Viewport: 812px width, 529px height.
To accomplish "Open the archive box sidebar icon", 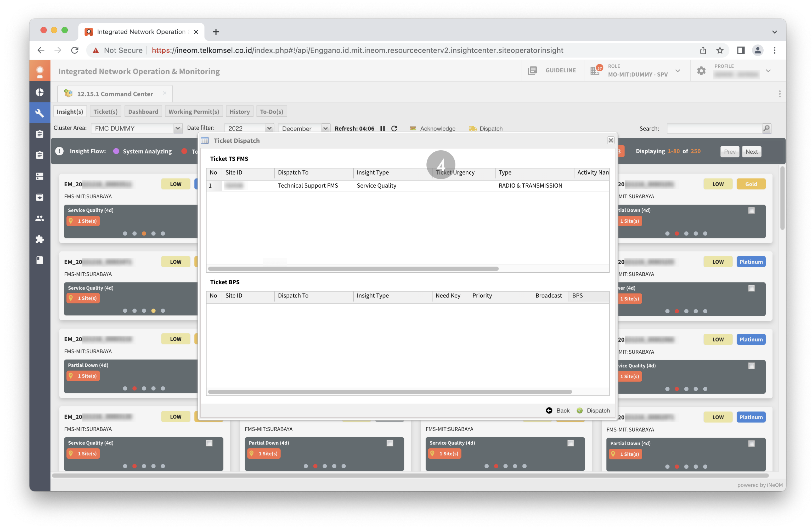I will pos(40,197).
